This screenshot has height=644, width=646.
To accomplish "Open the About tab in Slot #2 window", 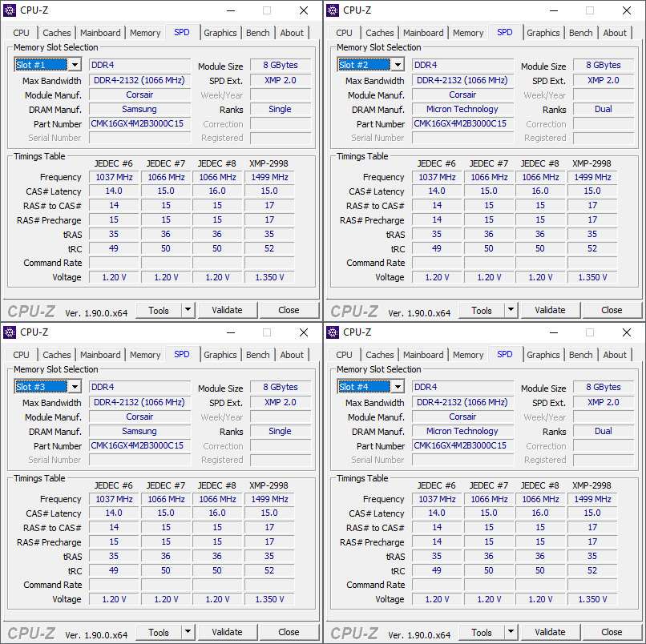I will (615, 33).
